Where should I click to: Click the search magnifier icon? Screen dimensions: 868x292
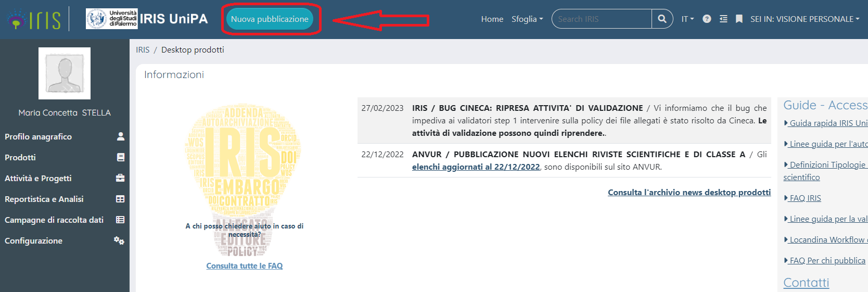click(662, 19)
